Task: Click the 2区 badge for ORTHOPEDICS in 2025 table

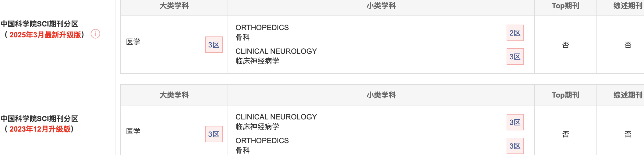Action: tap(515, 33)
